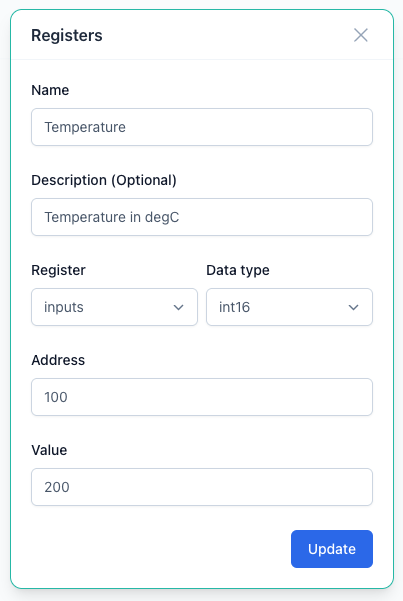Focus the Name input field
Image resolution: width=403 pixels, height=601 pixels.
pos(202,127)
